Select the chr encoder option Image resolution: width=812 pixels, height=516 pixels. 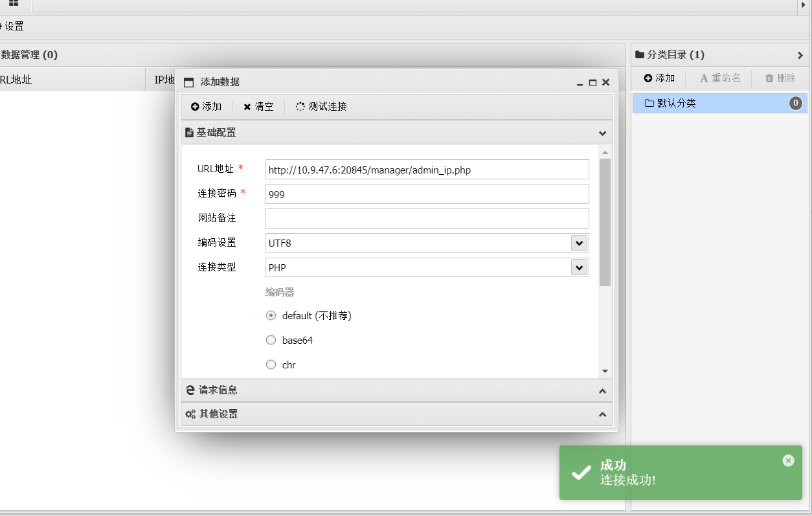pos(271,365)
